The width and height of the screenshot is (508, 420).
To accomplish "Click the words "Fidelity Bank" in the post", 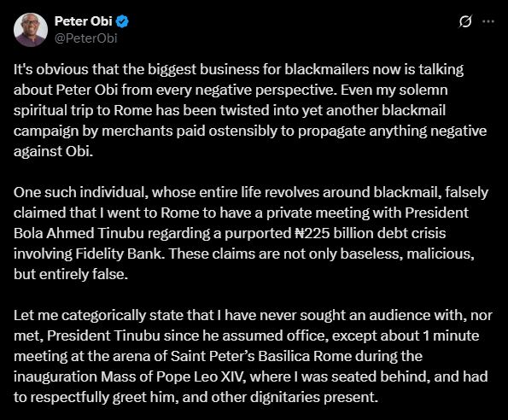I will [x=119, y=254].
